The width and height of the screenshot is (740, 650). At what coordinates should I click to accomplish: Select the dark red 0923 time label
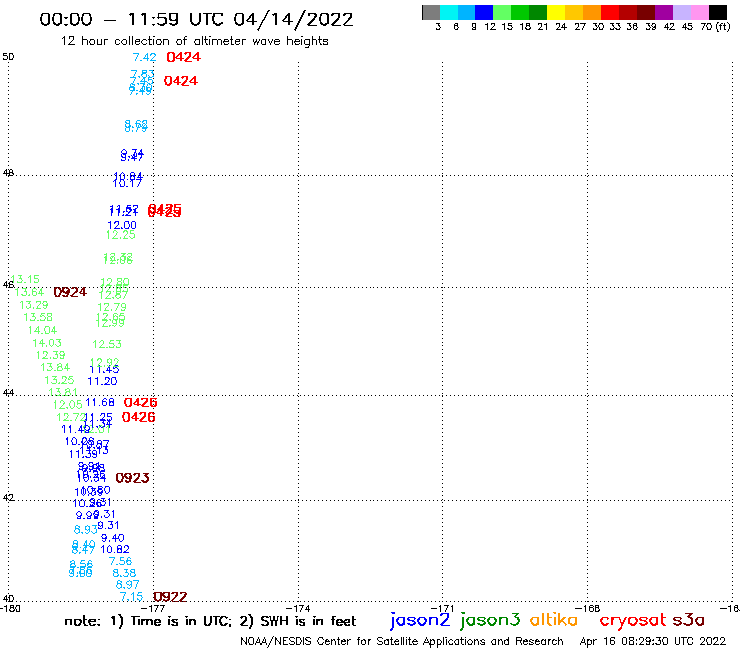(132, 478)
